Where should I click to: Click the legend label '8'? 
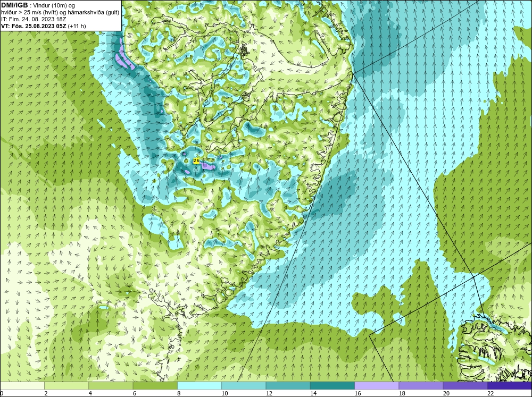[179, 393]
